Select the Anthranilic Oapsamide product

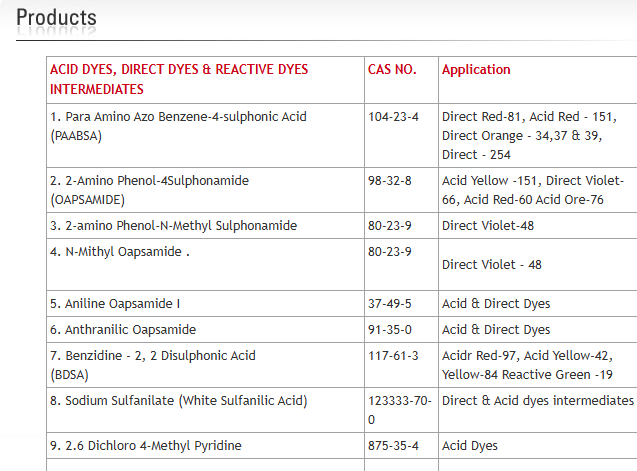(x=123, y=330)
